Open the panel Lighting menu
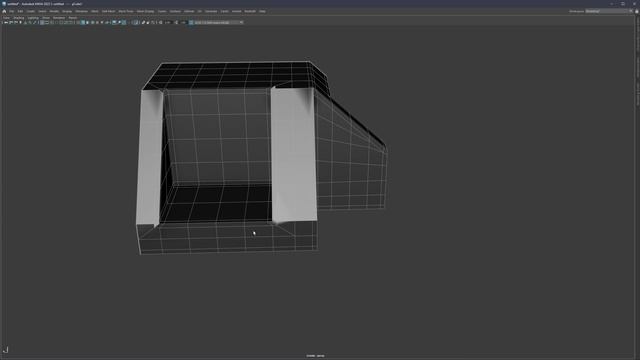Viewport: 640px width, 360px height. pos(33,18)
